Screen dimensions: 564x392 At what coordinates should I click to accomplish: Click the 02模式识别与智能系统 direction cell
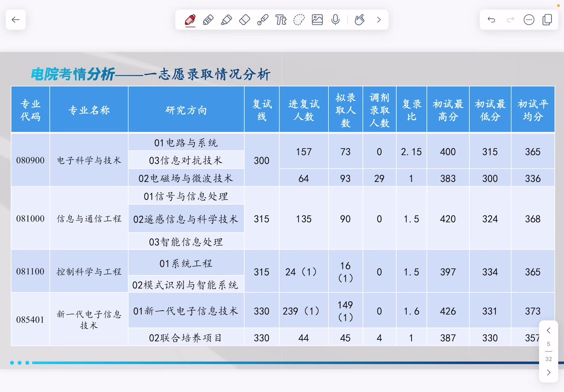186,285
